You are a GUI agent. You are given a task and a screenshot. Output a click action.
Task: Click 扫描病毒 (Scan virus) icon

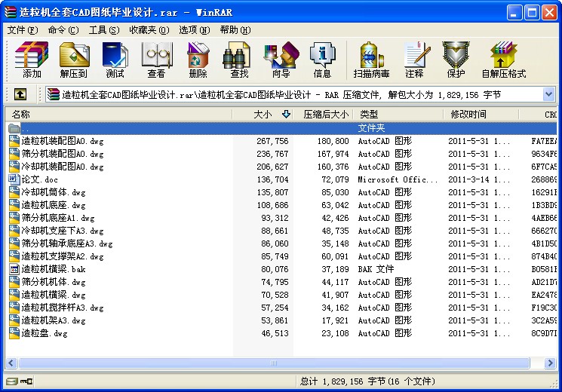(371, 60)
